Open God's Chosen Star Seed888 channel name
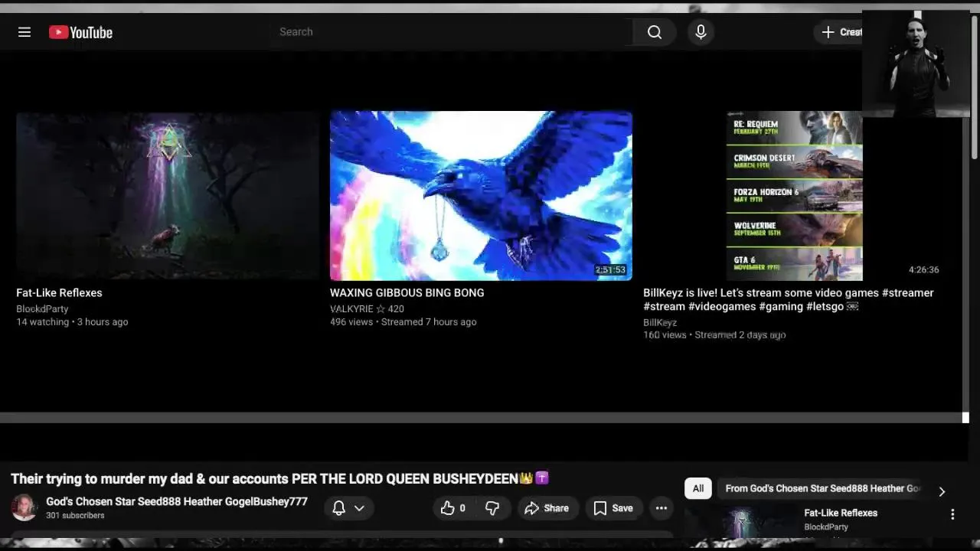The image size is (980, 551). pyautogui.click(x=177, y=502)
